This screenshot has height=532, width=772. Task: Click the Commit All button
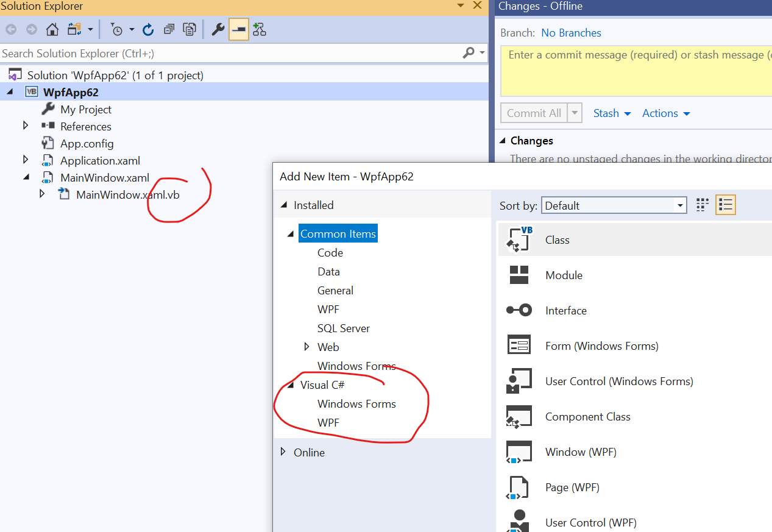point(534,113)
